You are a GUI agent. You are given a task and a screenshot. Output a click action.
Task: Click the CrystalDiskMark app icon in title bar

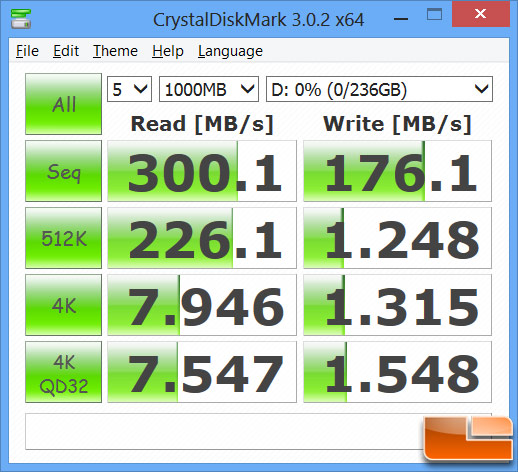coord(21,19)
